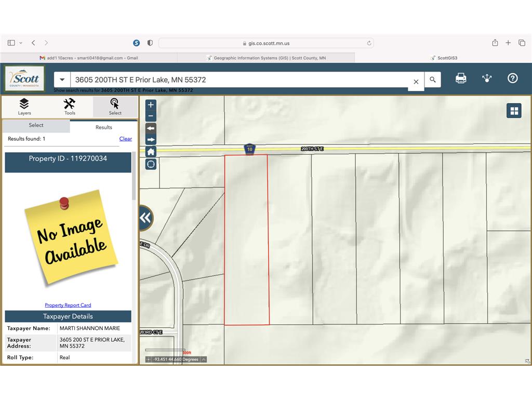Screen dimensions: 532x399
Task: Zoom out on the map
Action: [x=151, y=116]
